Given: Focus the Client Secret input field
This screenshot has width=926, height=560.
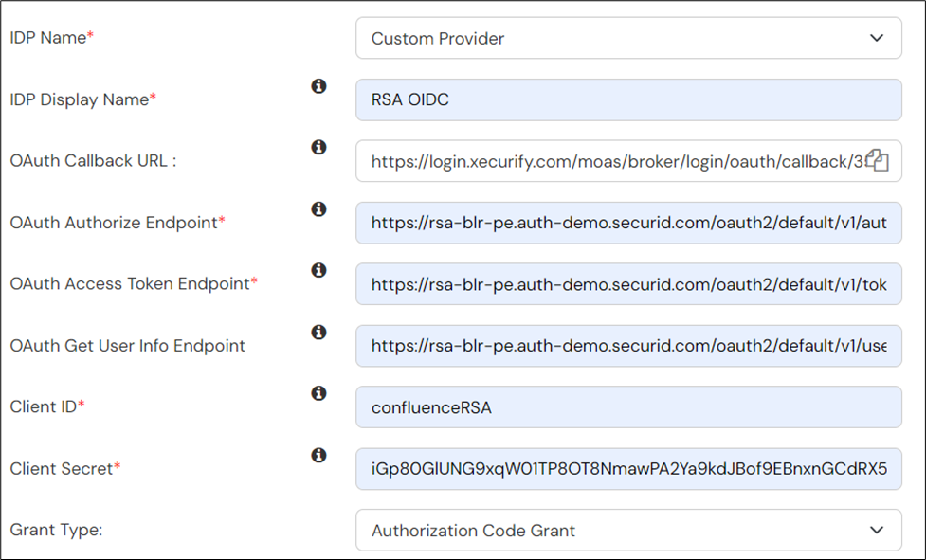Looking at the screenshot, I should [x=628, y=469].
